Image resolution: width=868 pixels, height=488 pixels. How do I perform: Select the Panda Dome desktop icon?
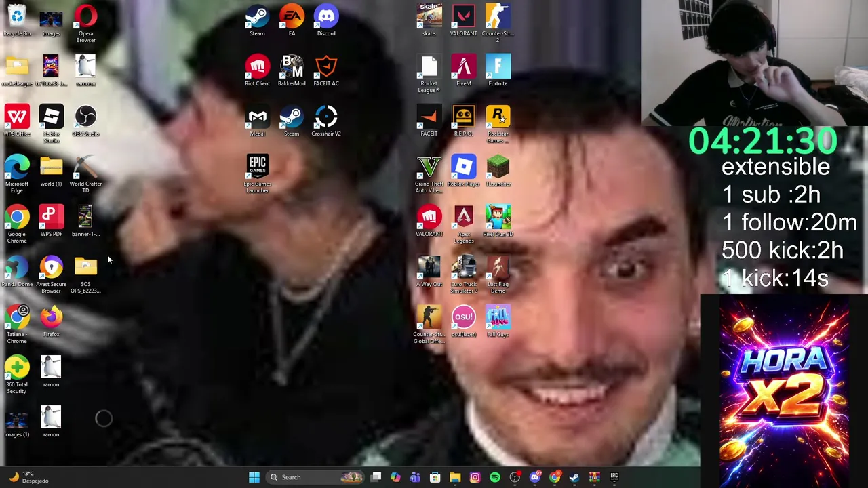click(x=17, y=271)
